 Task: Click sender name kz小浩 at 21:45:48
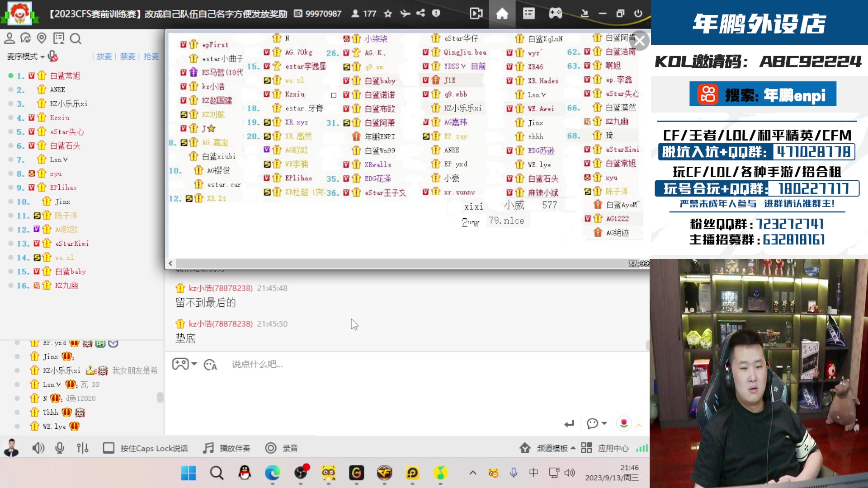220,288
